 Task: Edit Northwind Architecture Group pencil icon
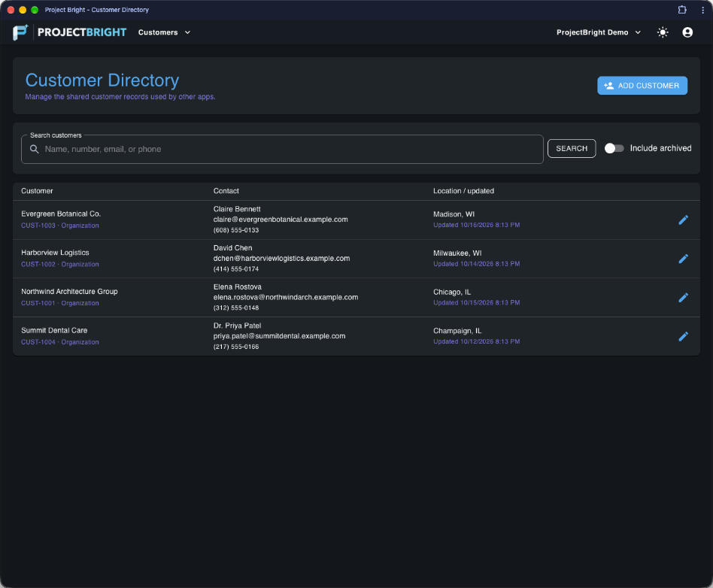pos(683,298)
